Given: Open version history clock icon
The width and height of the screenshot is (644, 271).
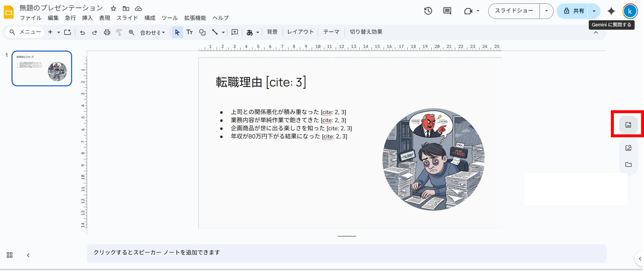Looking at the screenshot, I should tap(428, 11).
